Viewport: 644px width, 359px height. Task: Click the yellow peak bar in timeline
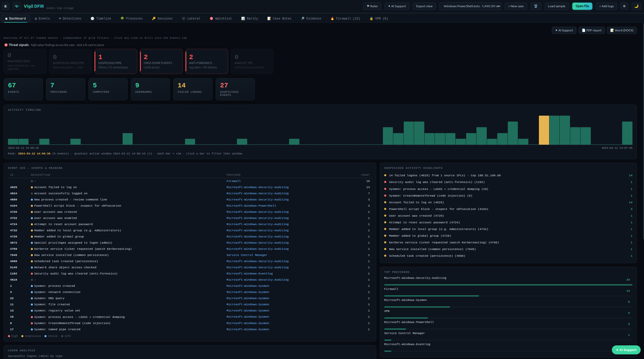point(544,130)
